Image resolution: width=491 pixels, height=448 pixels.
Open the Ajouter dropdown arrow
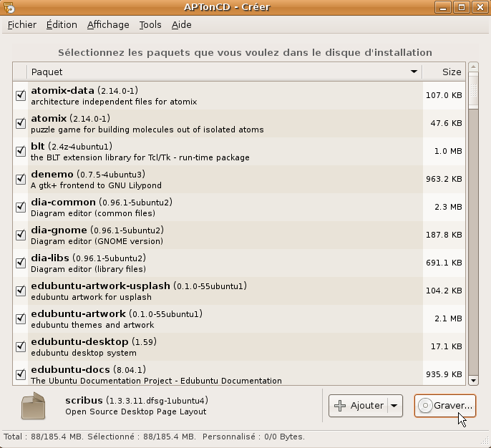click(394, 406)
